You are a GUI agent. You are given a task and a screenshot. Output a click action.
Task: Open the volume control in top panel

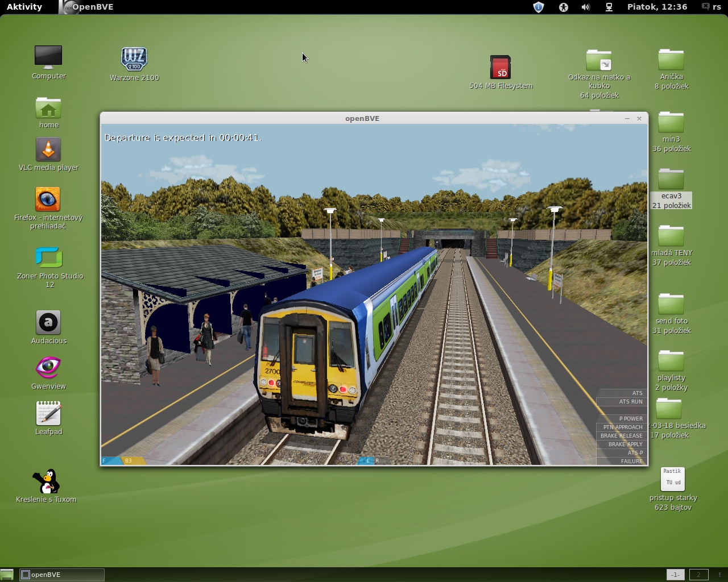[x=586, y=7]
